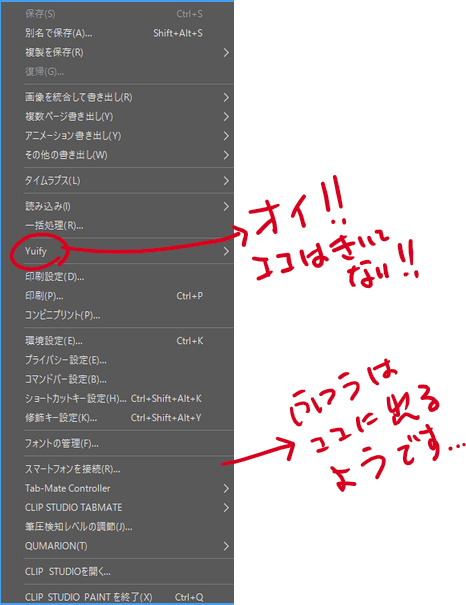Viewport: 466px width, 605px height.
Task: Expand arrow beside Tab-Mate Controller
Action: (226, 488)
